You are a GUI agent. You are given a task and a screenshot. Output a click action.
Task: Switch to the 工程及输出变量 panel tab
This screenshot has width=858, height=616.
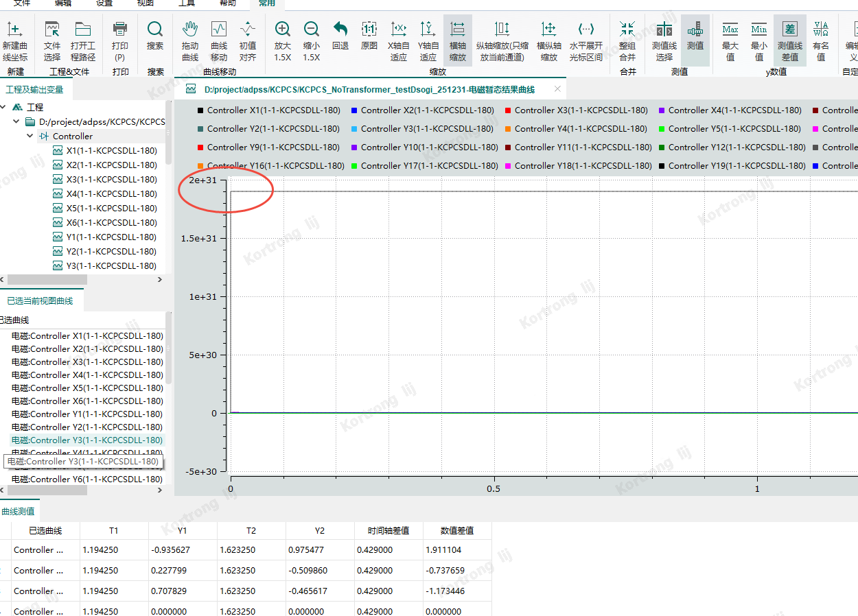point(35,90)
